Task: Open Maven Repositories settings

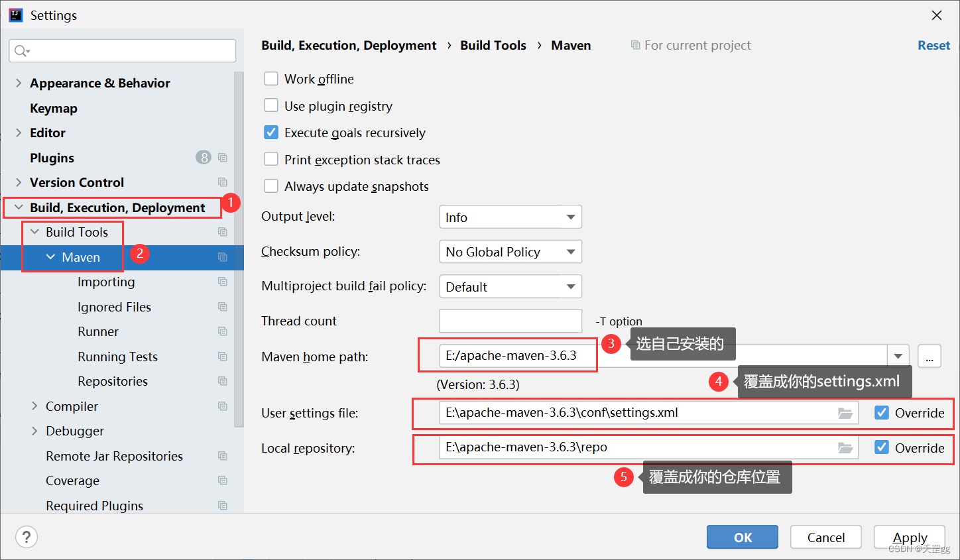Action: click(113, 381)
